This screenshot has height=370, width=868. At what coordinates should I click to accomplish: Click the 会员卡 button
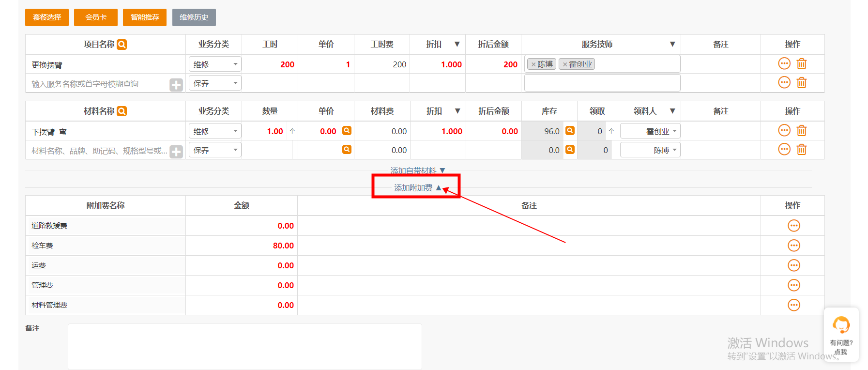point(96,17)
